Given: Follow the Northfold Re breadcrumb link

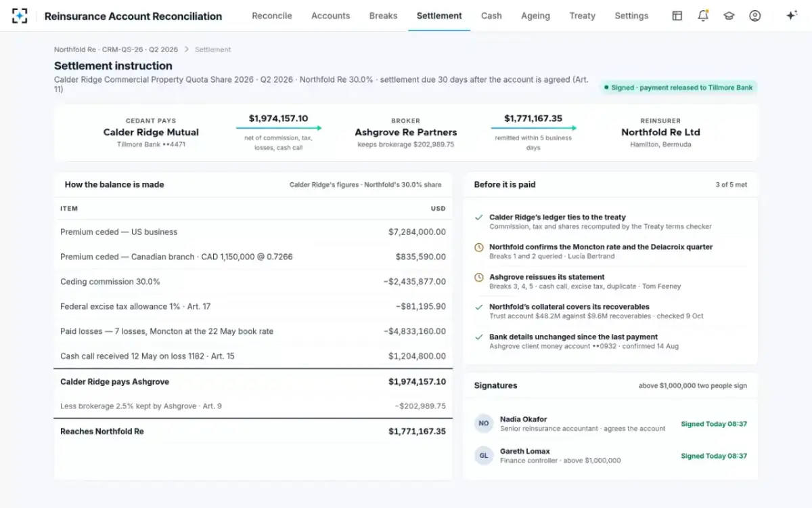Looking at the screenshot, I should tap(116, 49).
